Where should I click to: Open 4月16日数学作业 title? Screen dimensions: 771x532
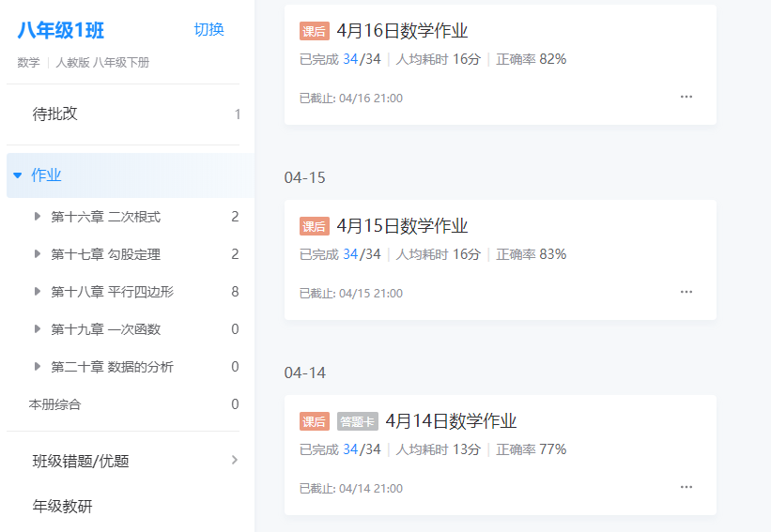point(402,31)
